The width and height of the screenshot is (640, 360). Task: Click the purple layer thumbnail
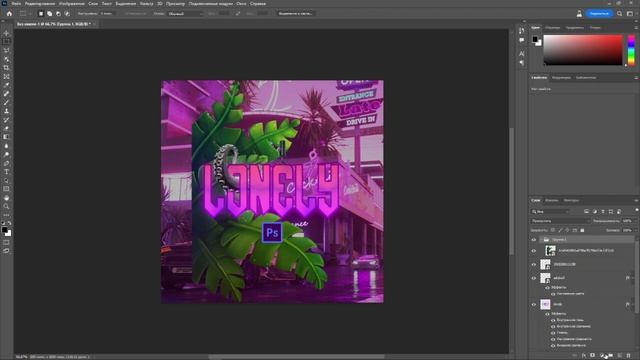[x=545, y=304]
